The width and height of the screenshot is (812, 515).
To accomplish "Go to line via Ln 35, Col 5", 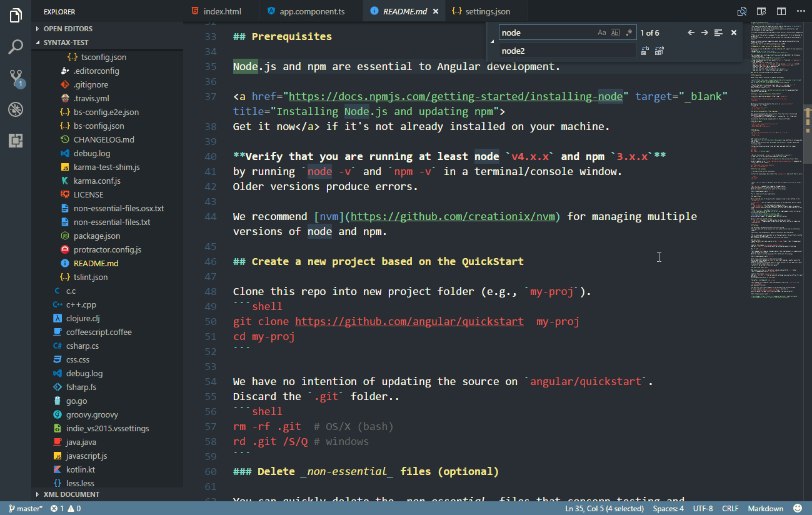I will pyautogui.click(x=604, y=509).
